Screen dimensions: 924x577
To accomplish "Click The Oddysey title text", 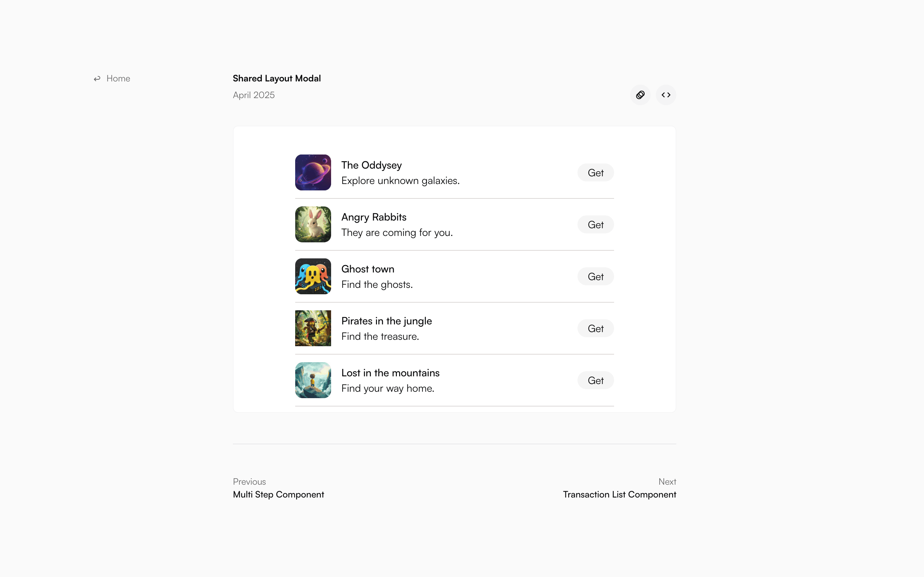I will (x=372, y=165).
